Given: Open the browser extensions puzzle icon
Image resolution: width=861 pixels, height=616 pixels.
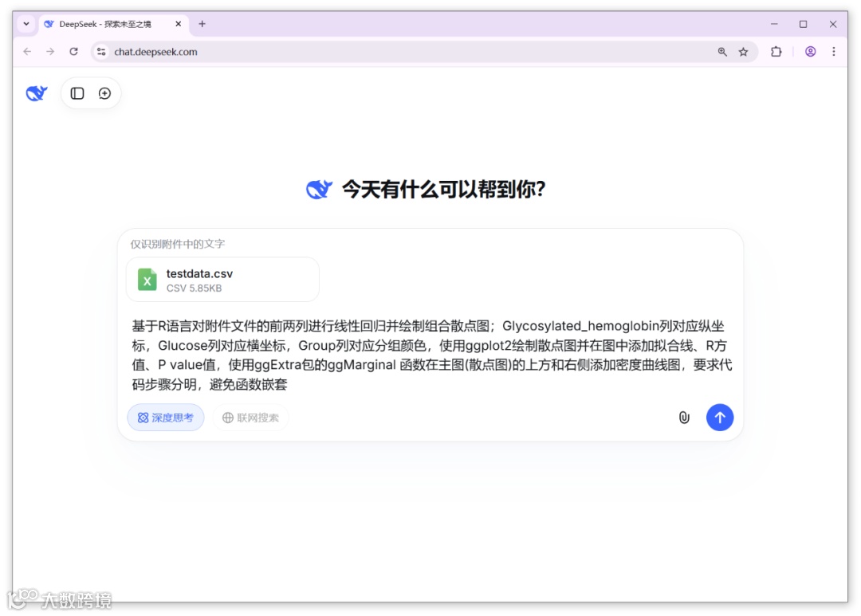Looking at the screenshot, I should point(776,52).
